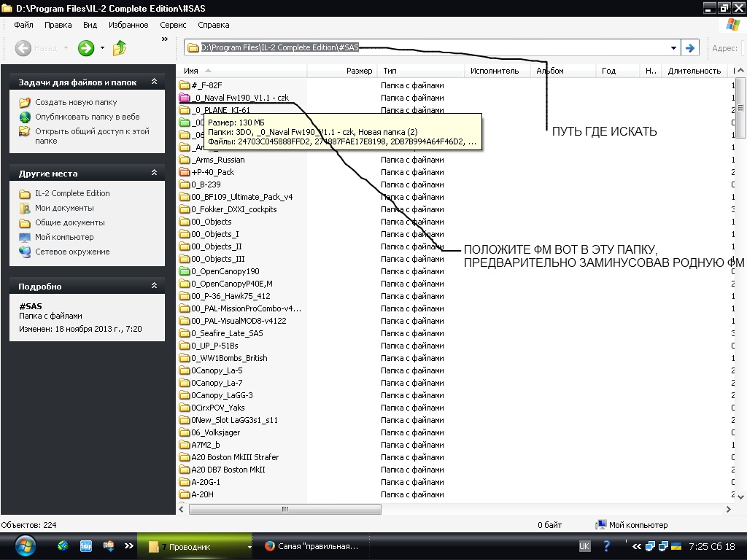Select the A20 Boston MkIII Strafer folder name
This screenshot has width=747, height=560.
(x=235, y=456)
